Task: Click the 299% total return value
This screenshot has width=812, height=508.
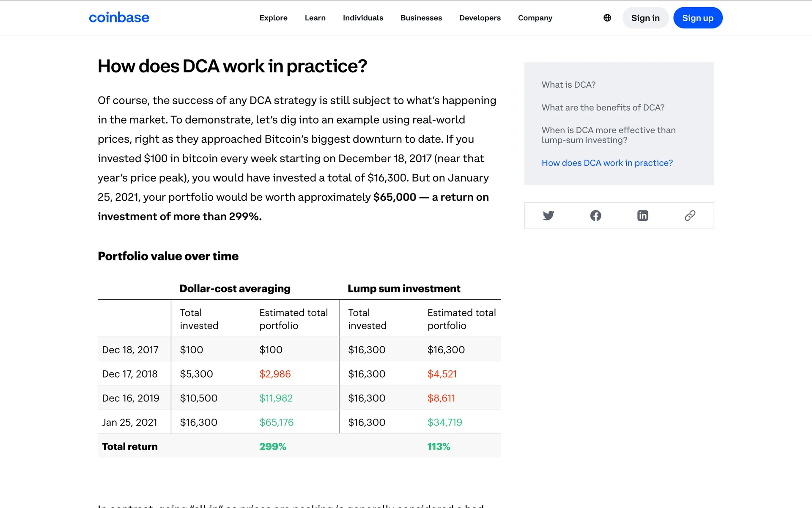Action: 273,447
